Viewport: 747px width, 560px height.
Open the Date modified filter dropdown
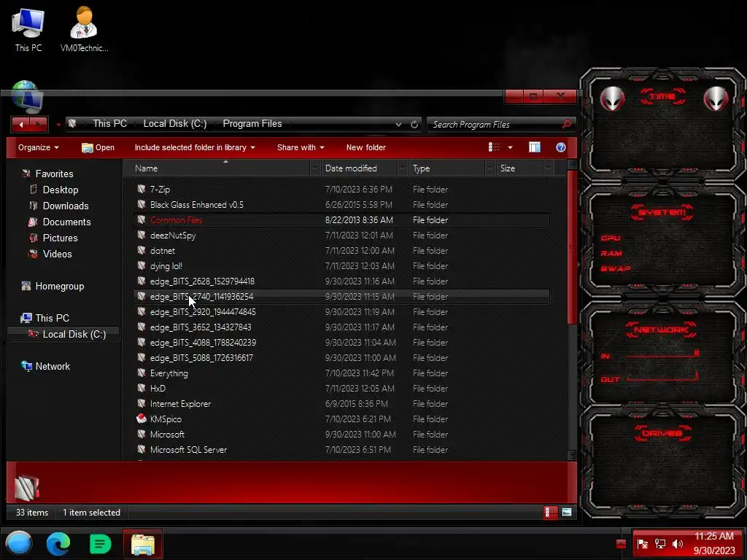[x=403, y=168]
